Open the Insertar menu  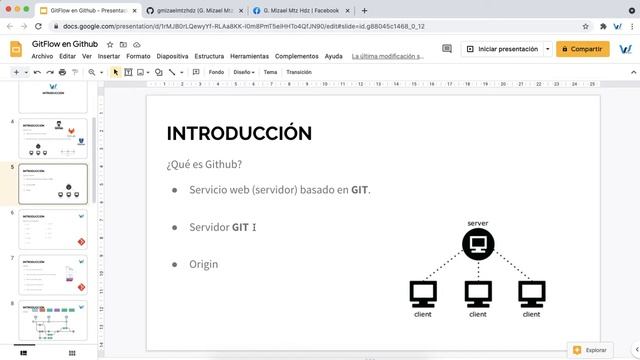pyautogui.click(x=109, y=56)
